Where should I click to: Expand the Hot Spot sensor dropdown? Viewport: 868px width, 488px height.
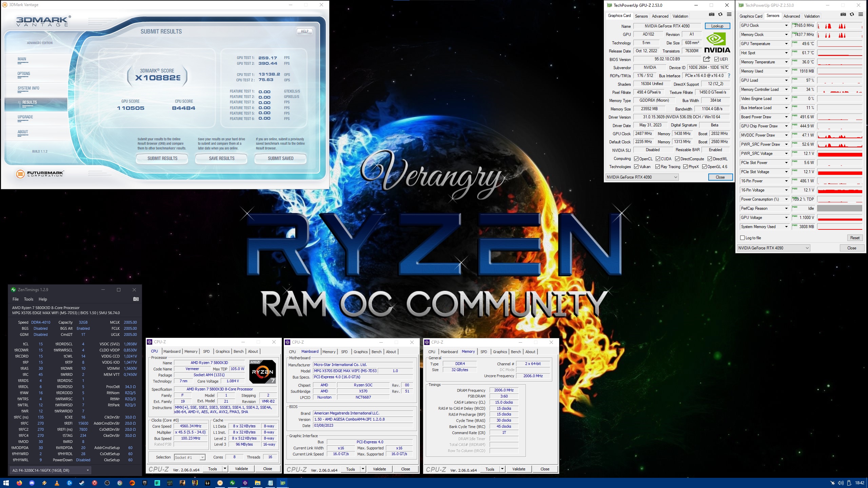coord(786,53)
